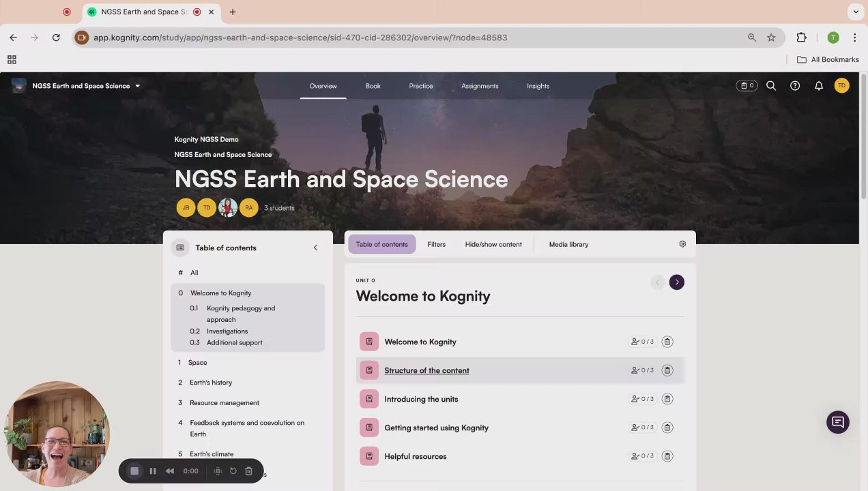The image size is (868, 491).
Task: Stop the screen recording
Action: pos(134,471)
